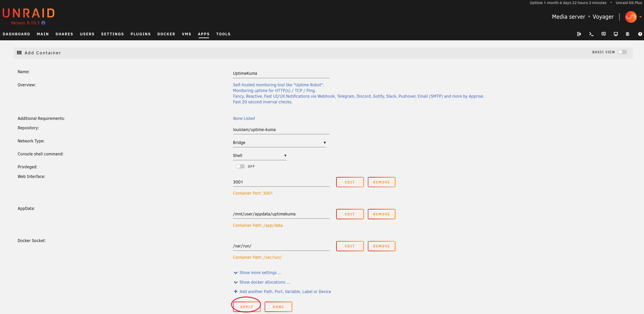Open the Users menu
The image size is (644, 314).
pyautogui.click(x=87, y=34)
